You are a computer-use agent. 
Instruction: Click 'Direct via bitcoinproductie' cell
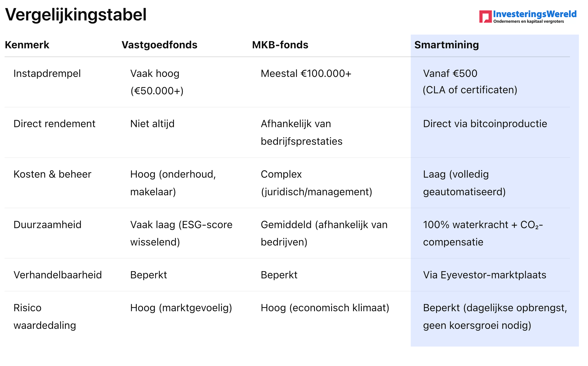(485, 124)
